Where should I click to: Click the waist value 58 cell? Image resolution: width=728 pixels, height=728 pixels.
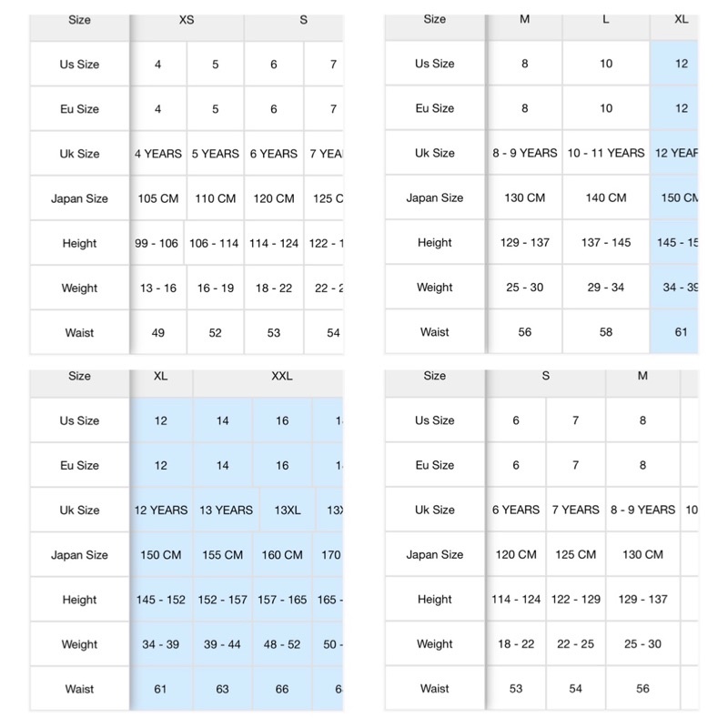tap(606, 332)
